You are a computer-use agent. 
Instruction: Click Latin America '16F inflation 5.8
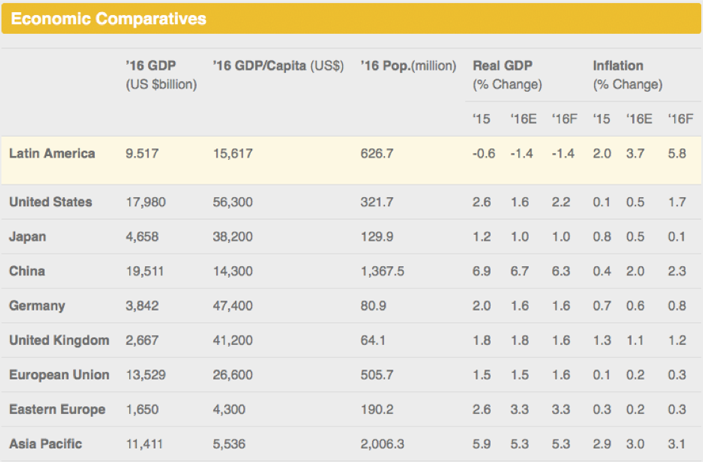[677, 153]
